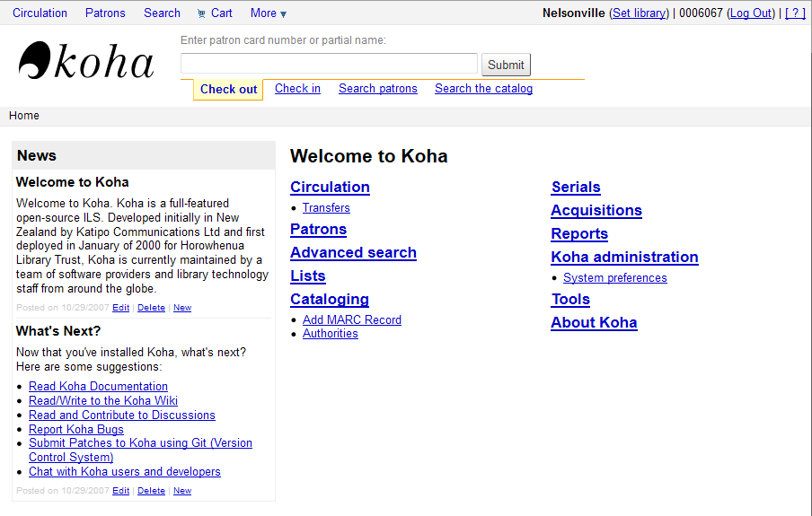The height and width of the screenshot is (516, 812).
Task: Open the Circulation menu in top bar
Action: coord(40,13)
